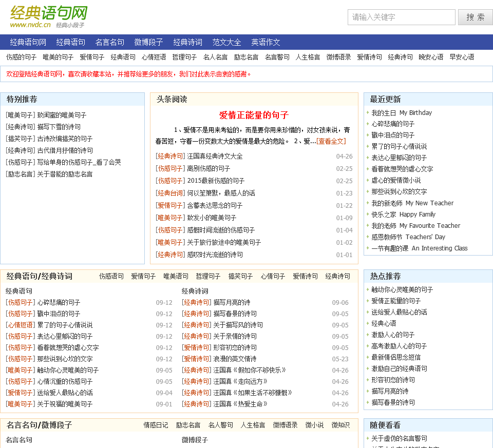Click the 经典语句网 site logo
Image resolution: width=493 pixels, height=448 pixels.
coord(49,17)
